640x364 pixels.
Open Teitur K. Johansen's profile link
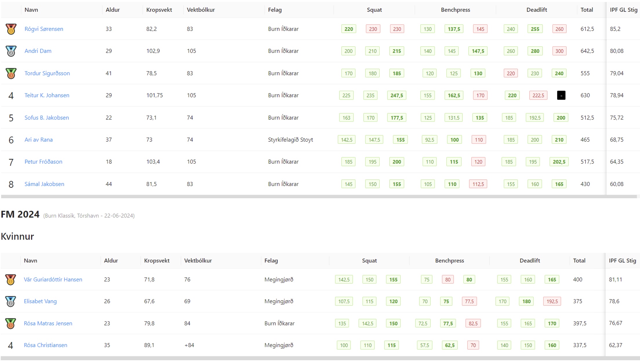47,95
